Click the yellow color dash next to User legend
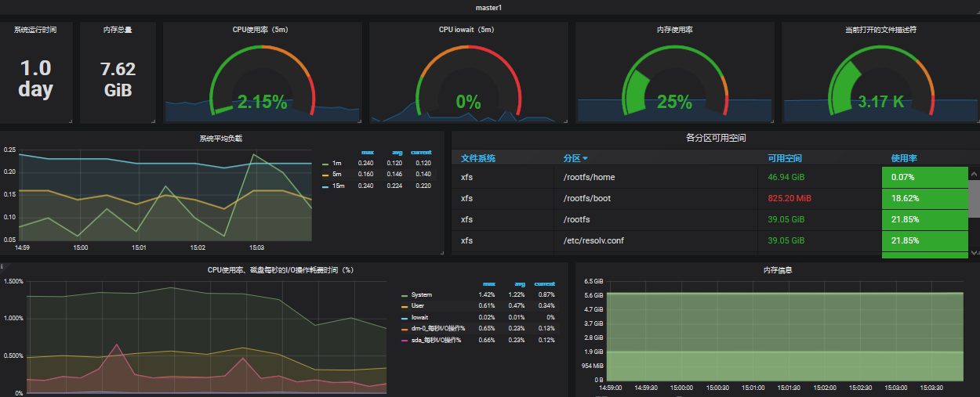The image size is (980, 397). [405, 306]
